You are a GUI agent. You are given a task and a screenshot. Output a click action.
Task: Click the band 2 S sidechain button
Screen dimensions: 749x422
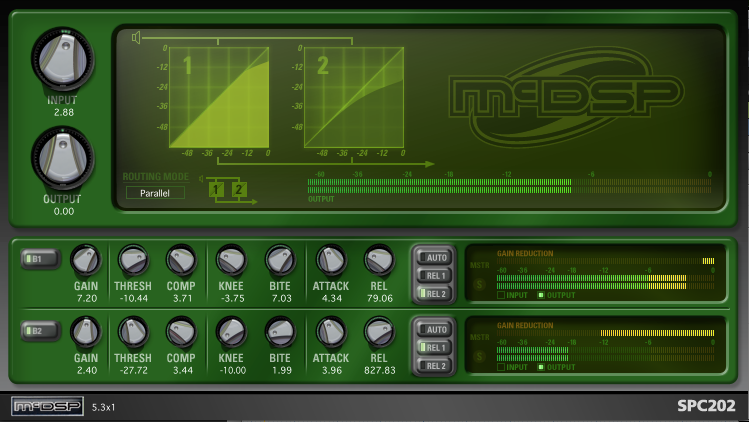(x=479, y=357)
